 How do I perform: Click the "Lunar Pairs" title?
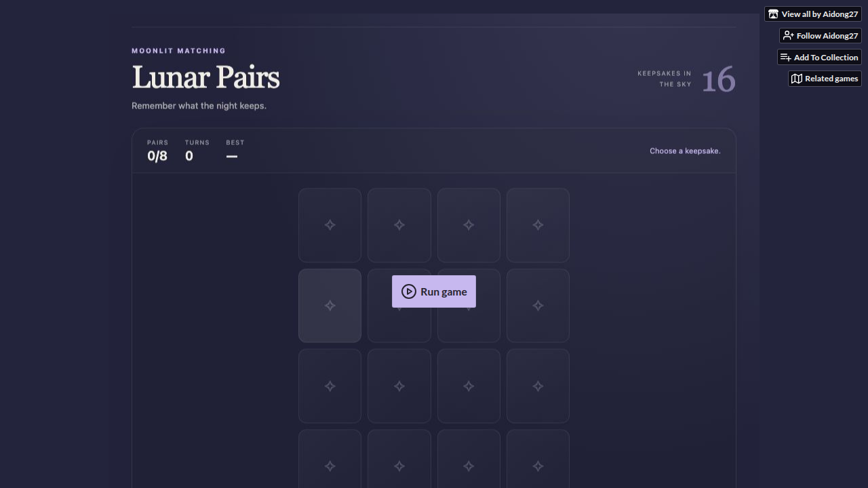pos(205,77)
